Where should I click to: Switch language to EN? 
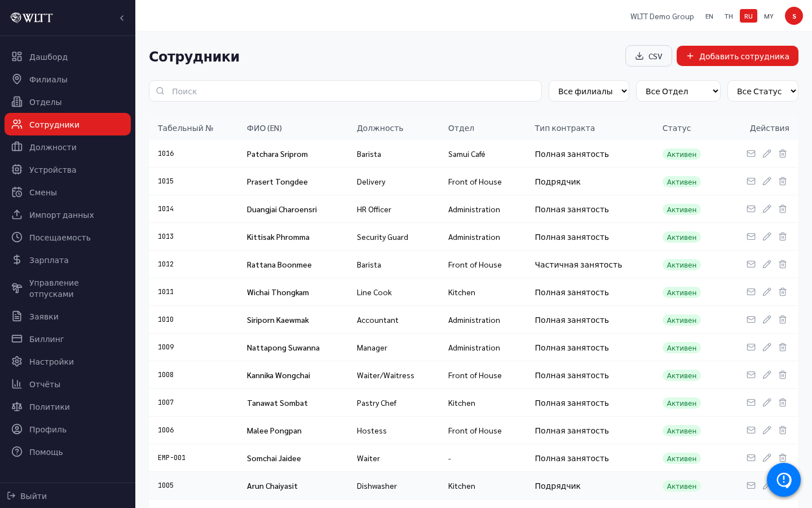click(x=709, y=16)
